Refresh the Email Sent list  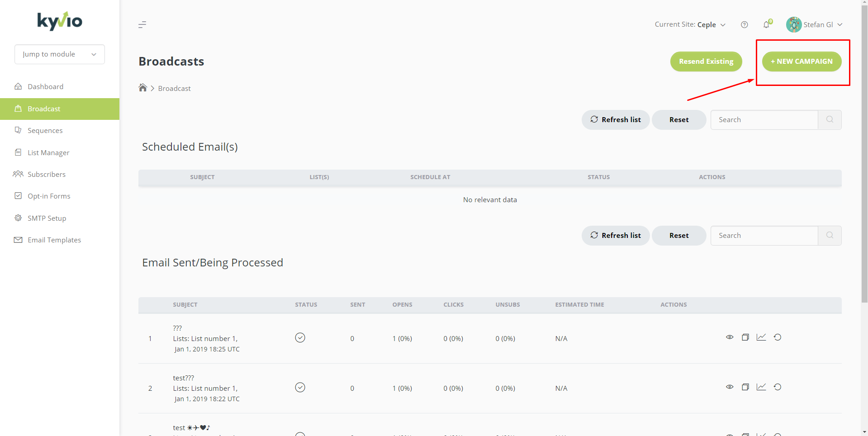[616, 236]
